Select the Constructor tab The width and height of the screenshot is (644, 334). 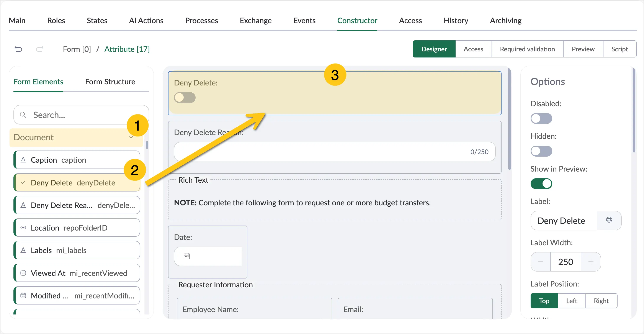coord(357,21)
